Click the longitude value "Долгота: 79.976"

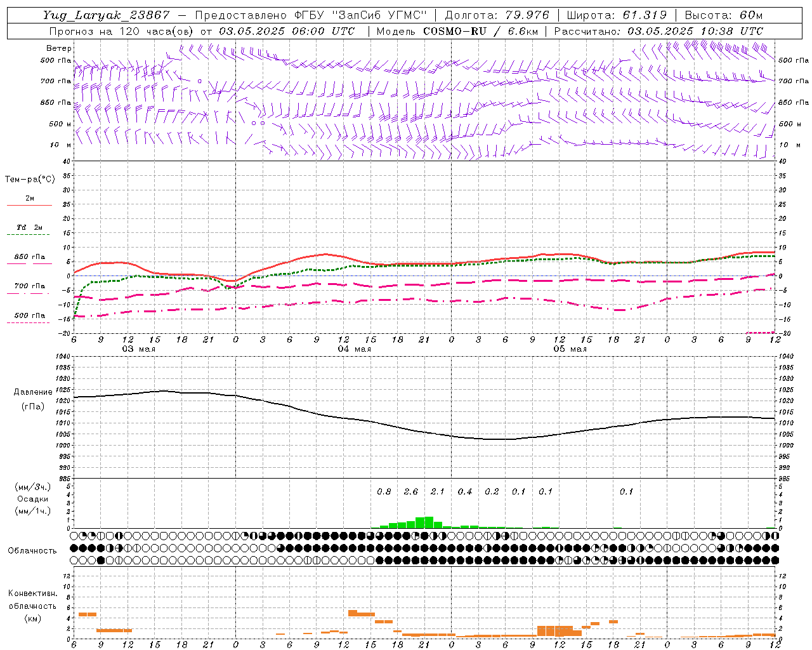497,15
